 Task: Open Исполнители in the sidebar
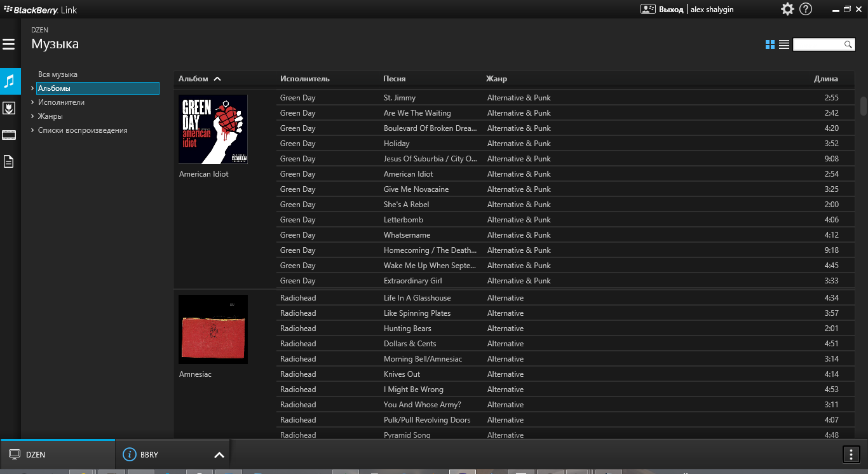click(61, 102)
